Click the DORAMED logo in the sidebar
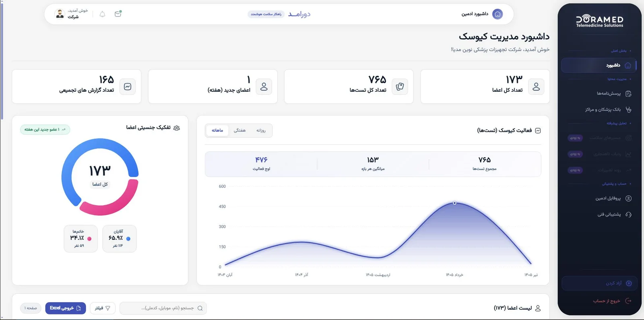The height and width of the screenshot is (320, 644). (x=599, y=21)
